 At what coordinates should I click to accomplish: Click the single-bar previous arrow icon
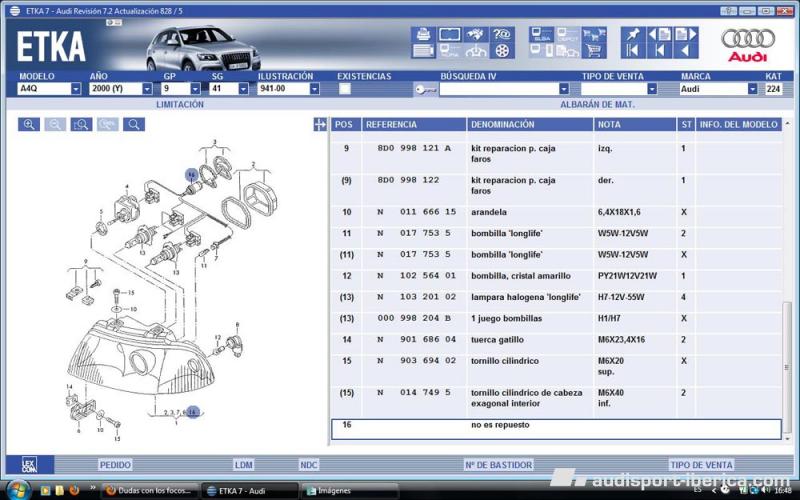coord(659,51)
